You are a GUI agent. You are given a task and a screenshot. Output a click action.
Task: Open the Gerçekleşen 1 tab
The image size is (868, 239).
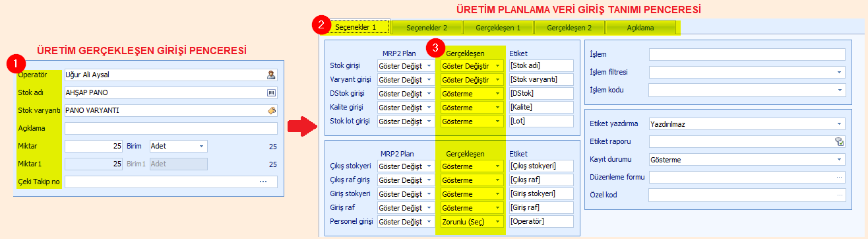pos(498,28)
